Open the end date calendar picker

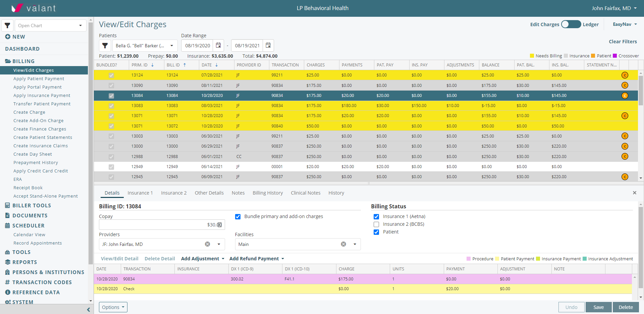[x=268, y=46]
